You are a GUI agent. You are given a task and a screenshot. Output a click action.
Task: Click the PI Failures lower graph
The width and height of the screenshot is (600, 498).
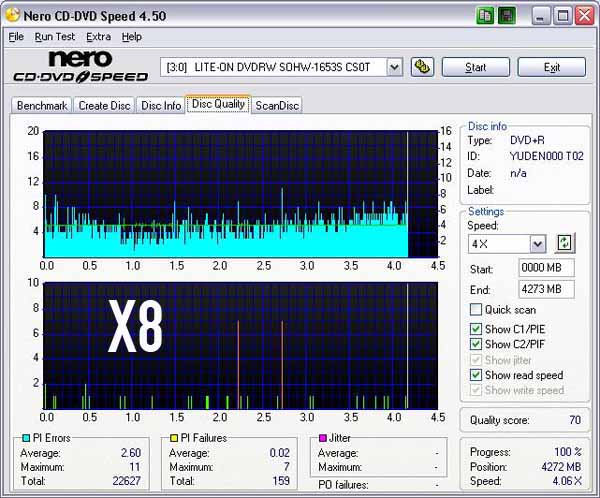[240, 346]
